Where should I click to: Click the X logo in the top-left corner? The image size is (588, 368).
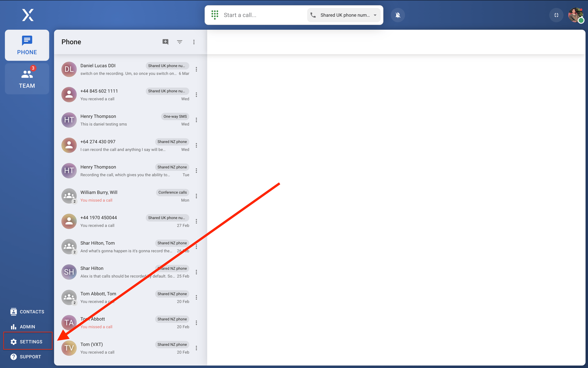(x=28, y=15)
